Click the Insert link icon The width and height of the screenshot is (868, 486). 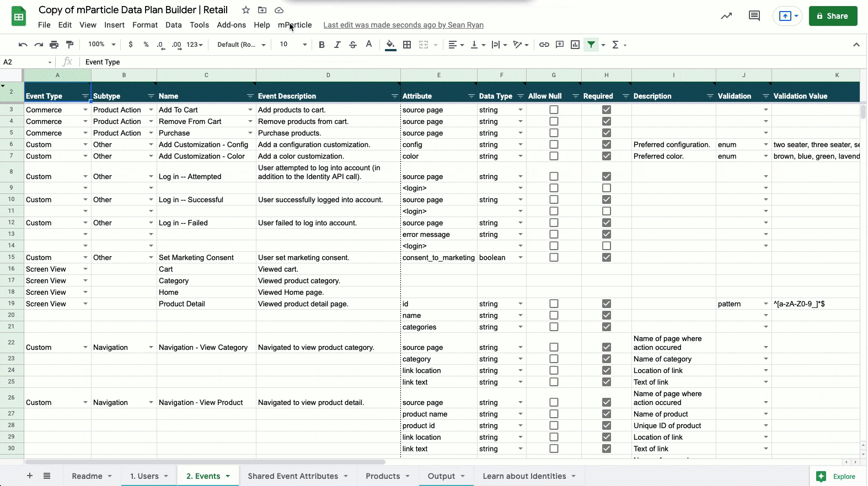(x=544, y=45)
